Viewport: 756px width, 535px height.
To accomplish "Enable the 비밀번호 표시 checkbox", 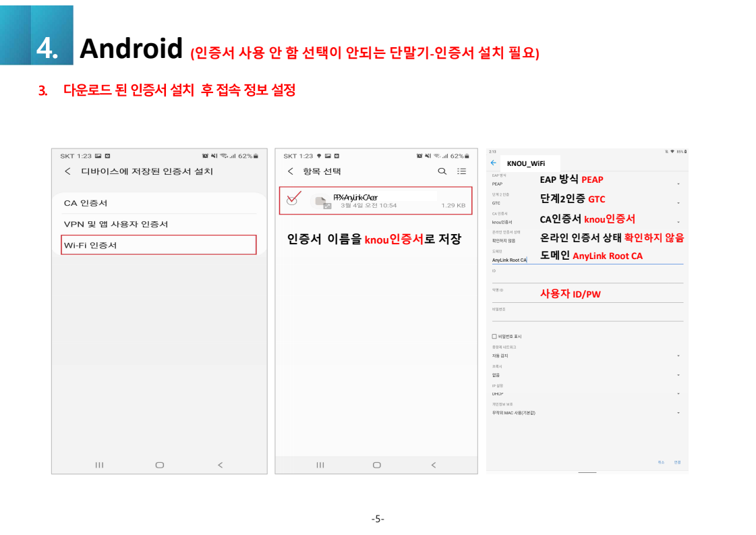I will 494,336.
